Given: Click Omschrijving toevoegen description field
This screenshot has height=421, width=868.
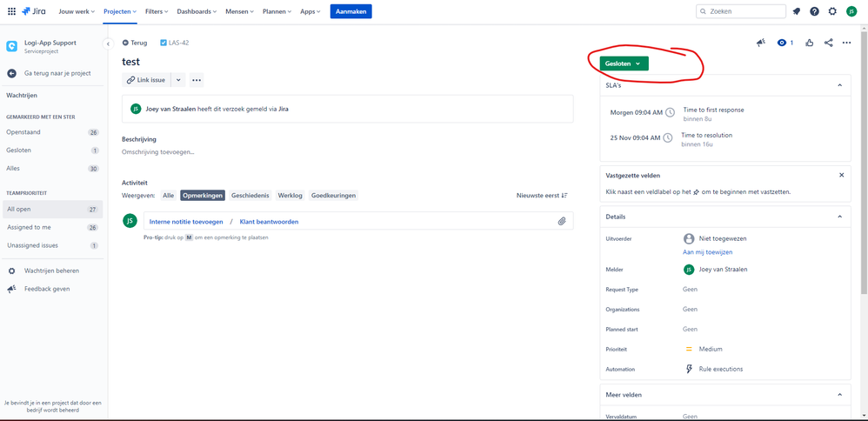Looking at the screenshot, I should (x=157, y=151).
